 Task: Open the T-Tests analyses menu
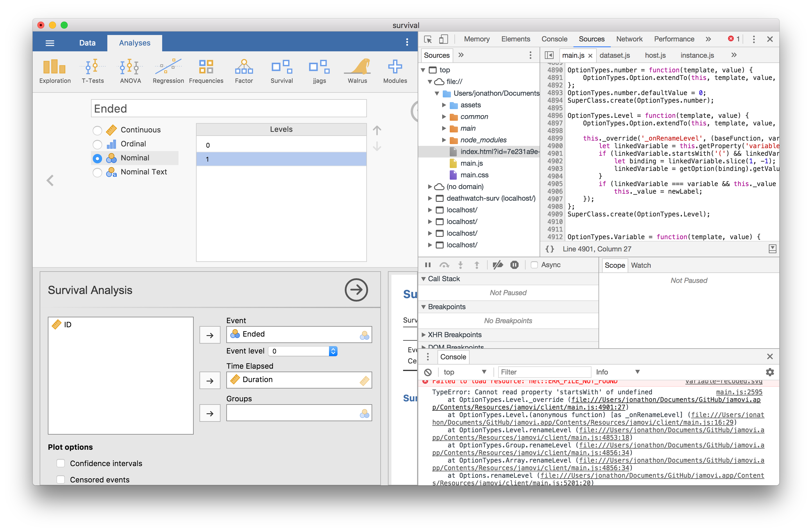click(93, 71)
